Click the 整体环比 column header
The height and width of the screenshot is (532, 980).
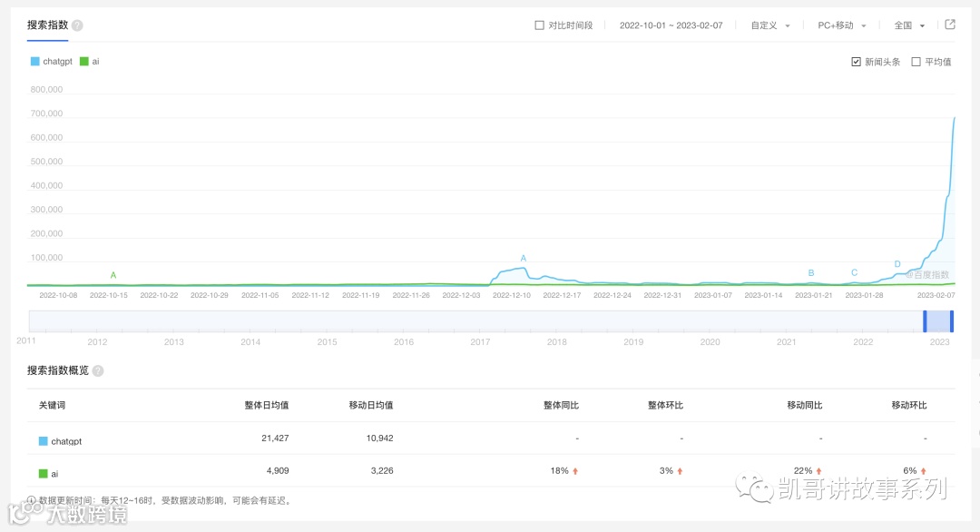click(x=666, y=405)
